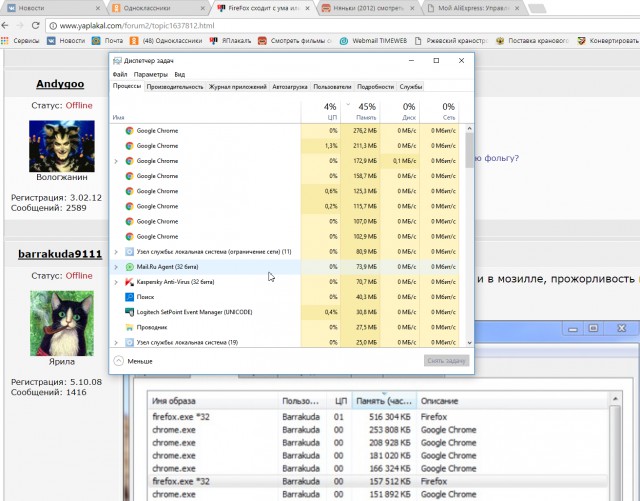Screen dimensions: 640x501
Task: Select the Поиск process icon
Action: [x=129, y=297]
